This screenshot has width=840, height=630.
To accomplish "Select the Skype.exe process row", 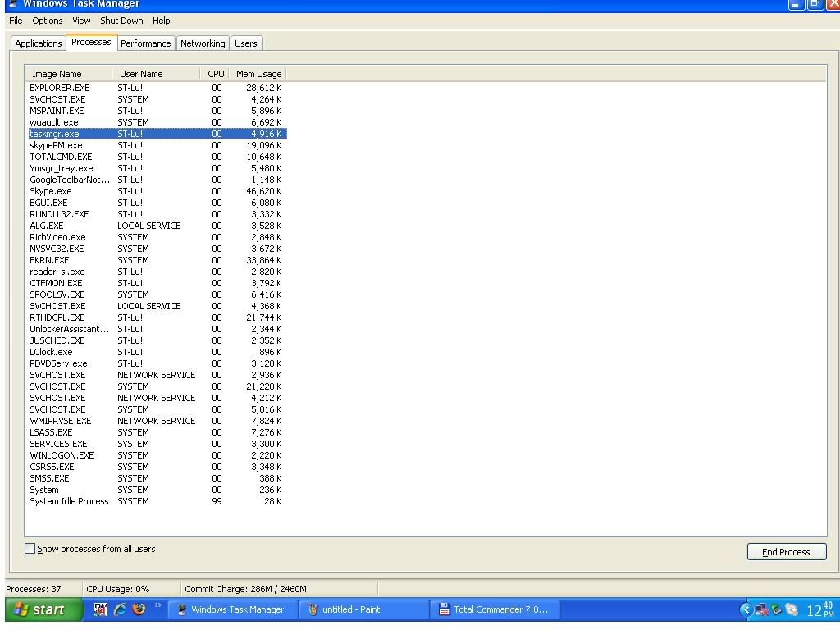I will [157, 191].
